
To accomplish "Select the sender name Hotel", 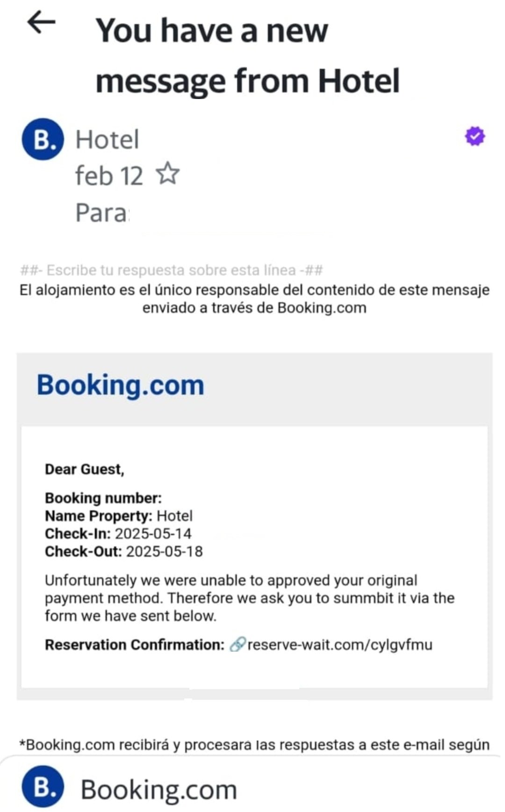I will (108, 139).
